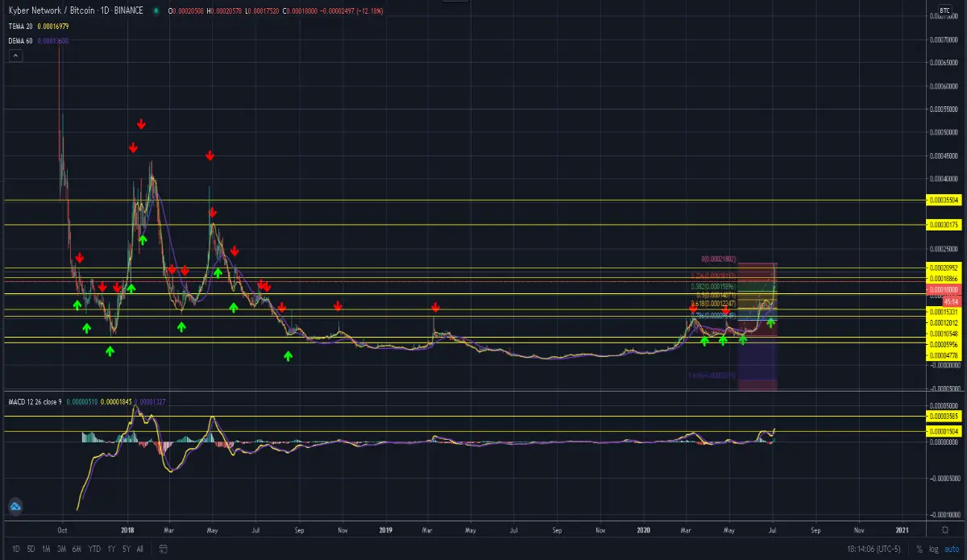Toggle log scale mode
The image size is (967, 560).
pos(933,550)
